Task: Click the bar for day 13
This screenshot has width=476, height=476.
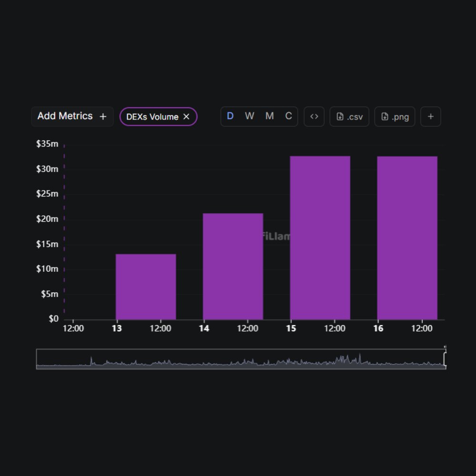Action: pyautogui.click(x=146, y=287)
